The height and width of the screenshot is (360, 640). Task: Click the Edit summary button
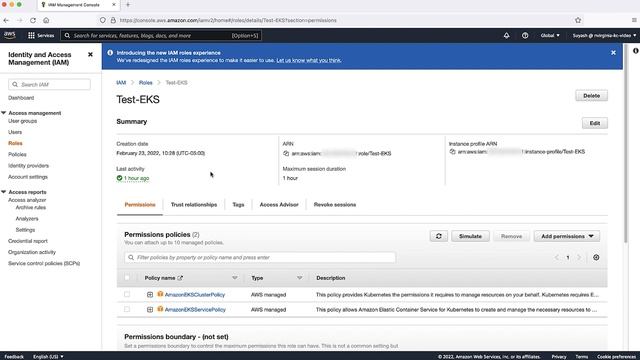tap(595, 123)
